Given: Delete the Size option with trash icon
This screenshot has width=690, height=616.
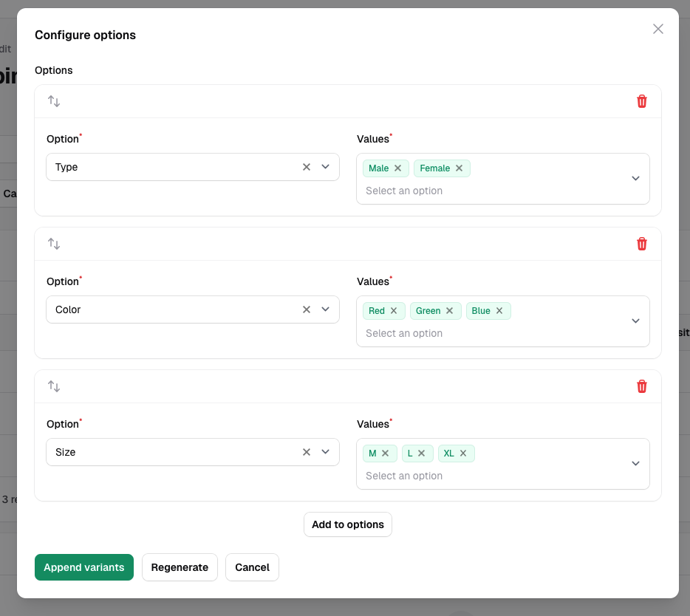Looking at the screenshot, I should (x=641, y=386).
